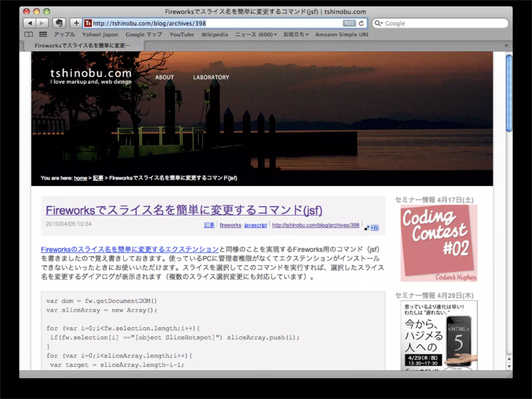Expand the お役立ち bookmarks folder
The image size is (532, 399).
pos(296,35)
